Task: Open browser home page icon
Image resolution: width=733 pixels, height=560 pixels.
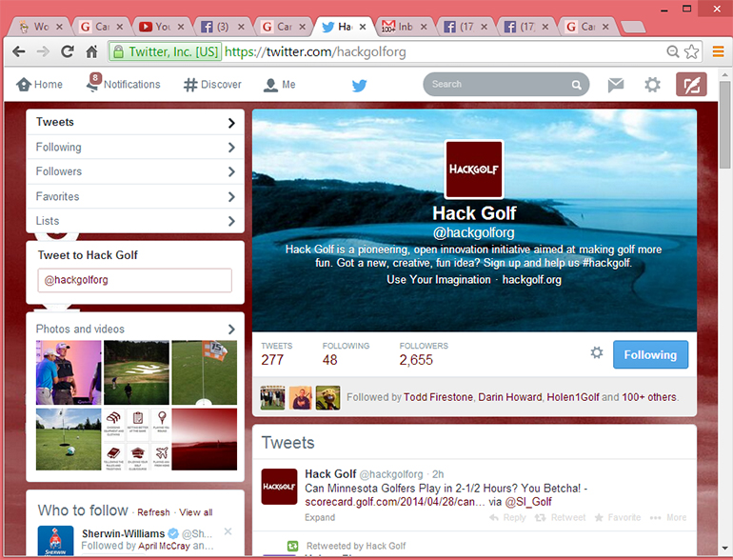Action: pos(91,51)
